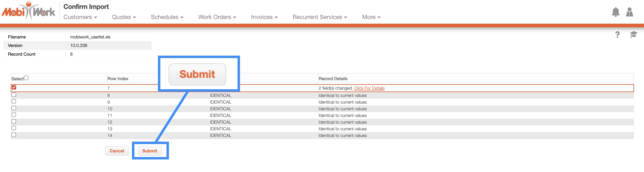The image size is (644, 172).
Task: Select the checkbox for row 14
Action: click(14, 135)
